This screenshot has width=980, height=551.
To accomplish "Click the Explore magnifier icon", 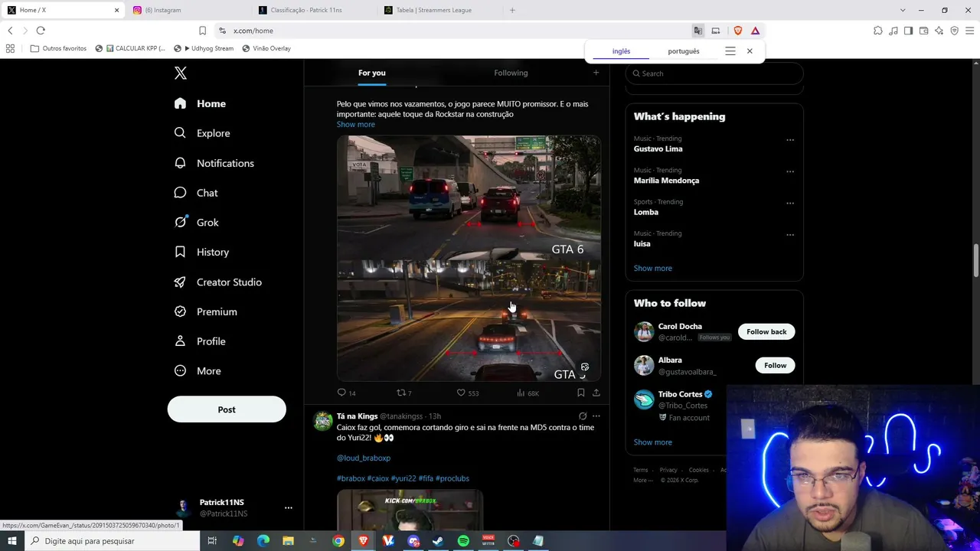I will [180, 133].
